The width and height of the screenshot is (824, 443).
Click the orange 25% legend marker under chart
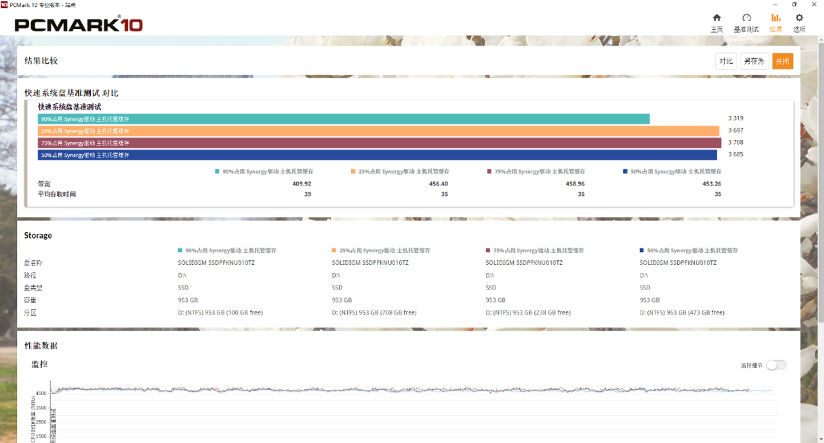[353, 171]
